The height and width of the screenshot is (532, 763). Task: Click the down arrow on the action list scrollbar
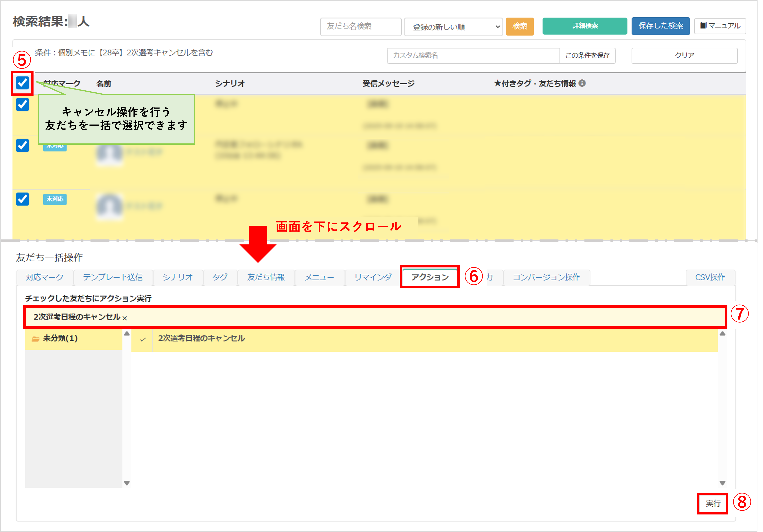722,483
